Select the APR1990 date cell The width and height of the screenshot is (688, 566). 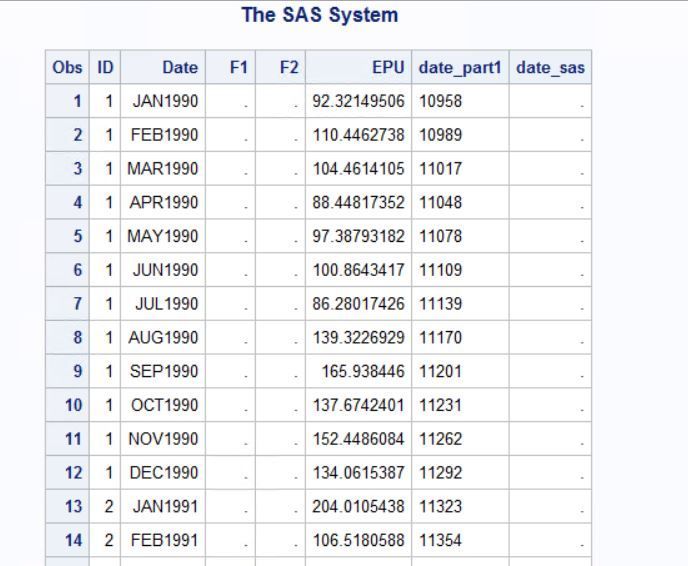tap(163, 202)
